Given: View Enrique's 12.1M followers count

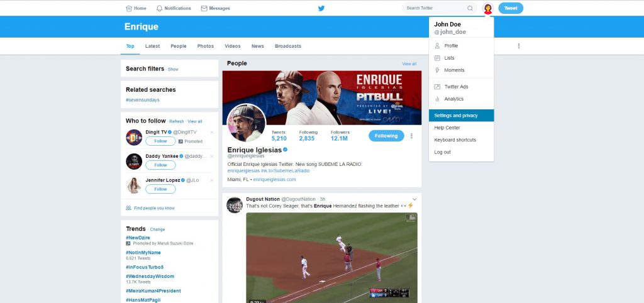Looking at the screenshot, I should 340,136.
